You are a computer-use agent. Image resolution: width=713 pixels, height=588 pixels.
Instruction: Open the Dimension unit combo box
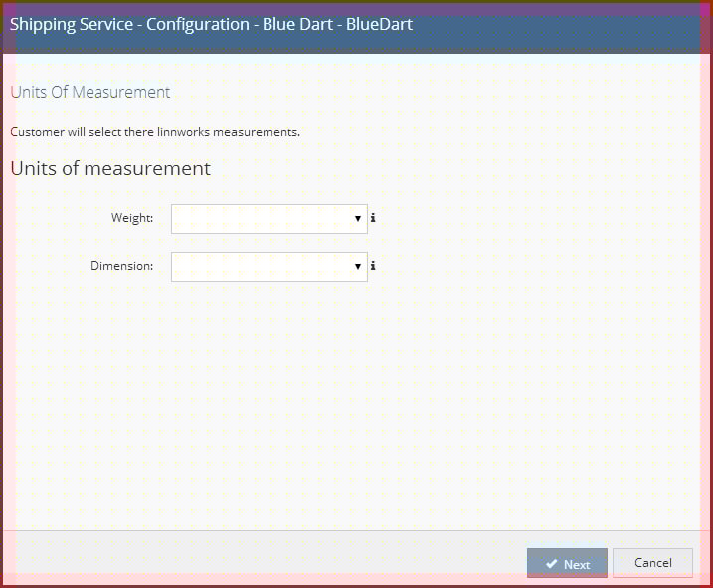(x=269, y=267)
